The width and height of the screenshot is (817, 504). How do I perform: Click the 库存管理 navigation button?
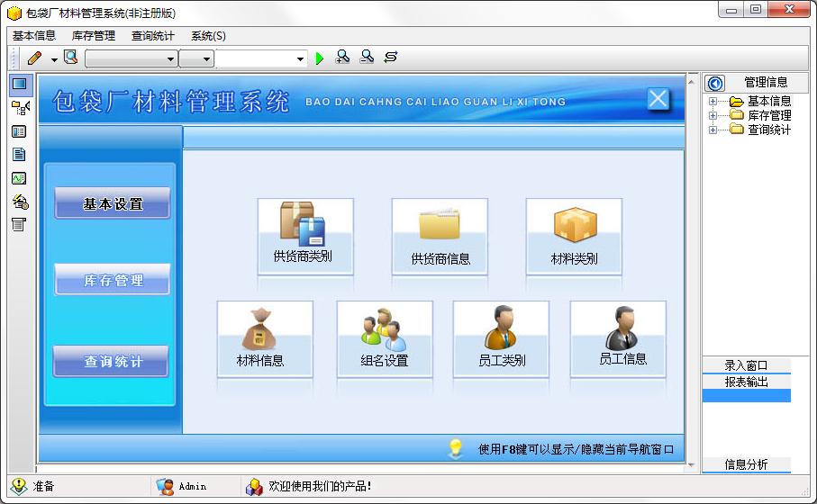click(112, 280)
